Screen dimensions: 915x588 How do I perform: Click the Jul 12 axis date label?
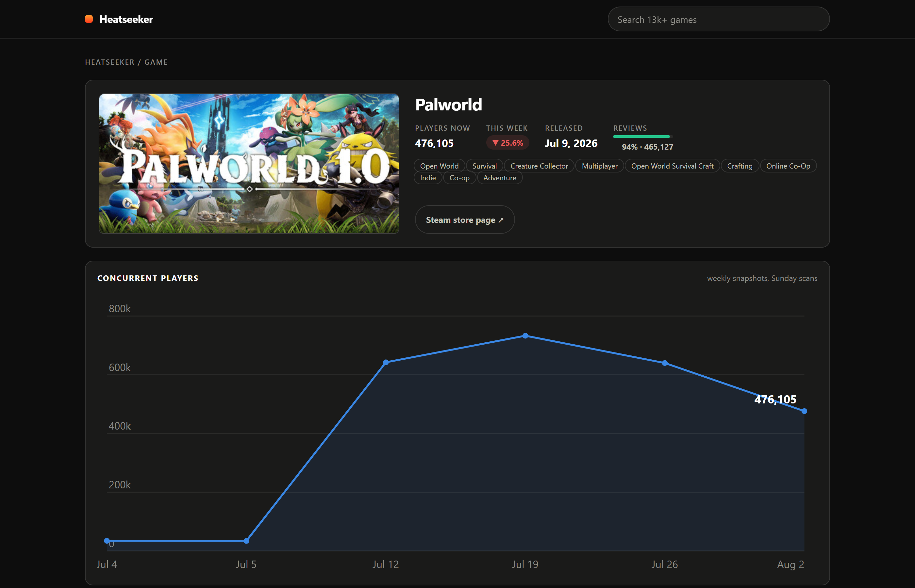click(x=386, y=564)
